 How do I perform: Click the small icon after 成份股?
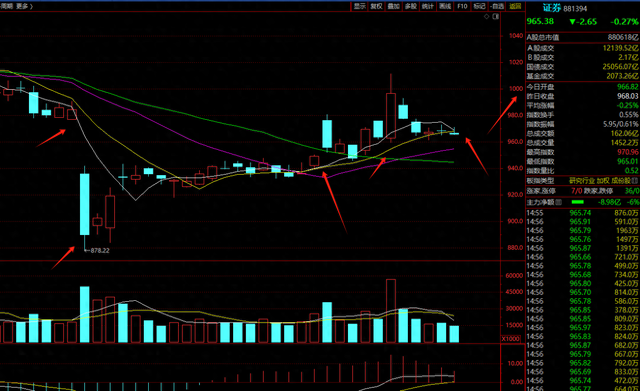point(634,180)
